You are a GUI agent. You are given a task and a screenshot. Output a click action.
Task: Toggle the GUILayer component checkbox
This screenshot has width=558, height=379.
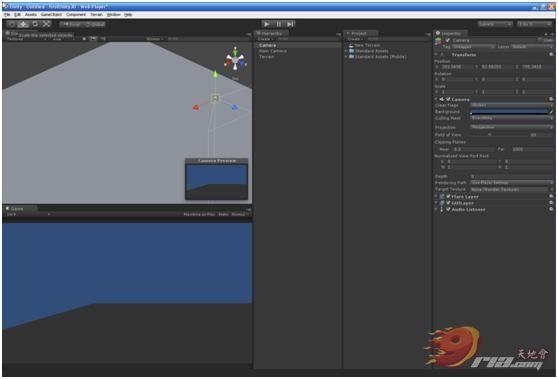click(448, 203)
